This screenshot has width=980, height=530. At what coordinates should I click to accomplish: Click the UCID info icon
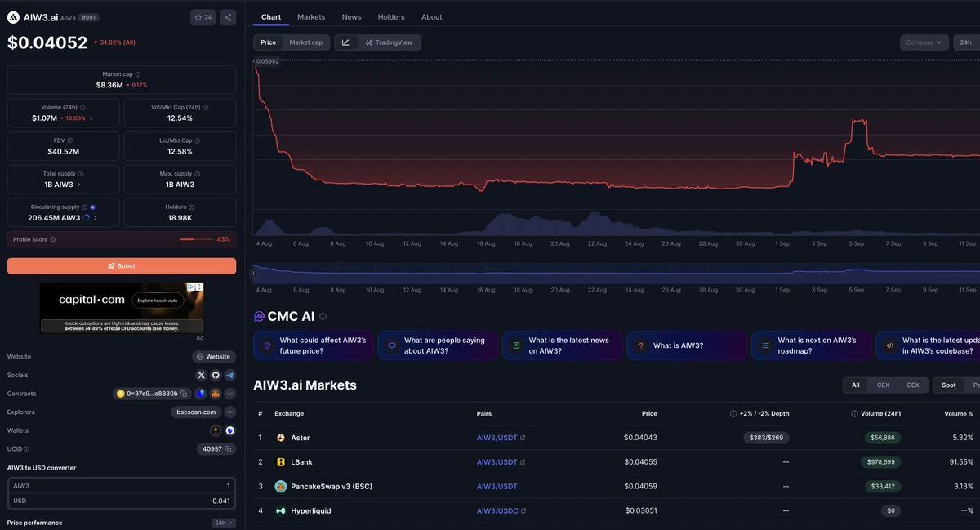click(x=26, y=449)
